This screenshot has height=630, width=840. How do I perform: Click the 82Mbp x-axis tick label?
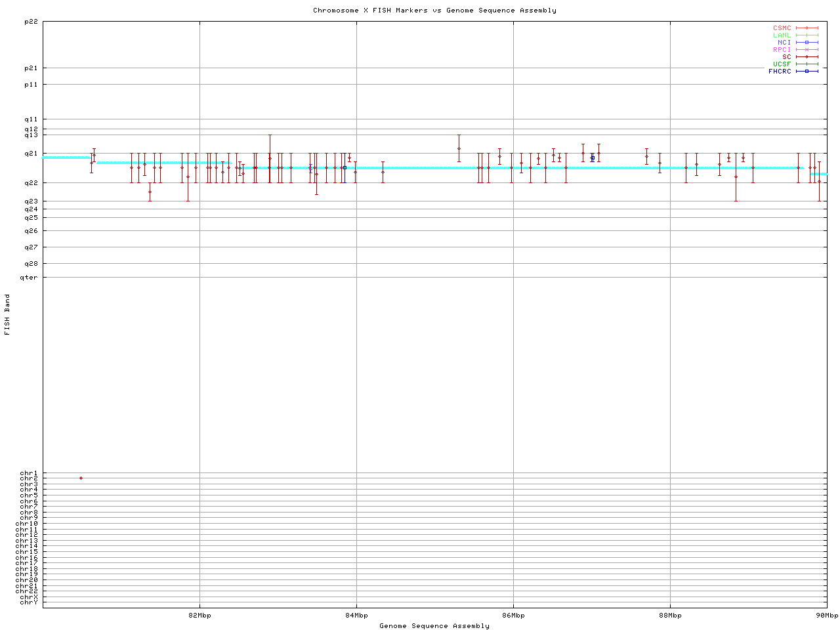pyautogui.click(x=199, y=616)
